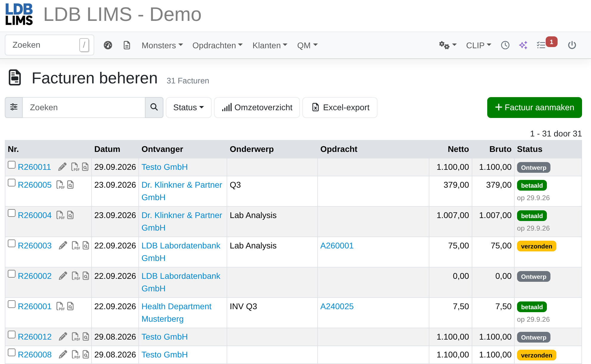Image resolution: width=591 pixels, height=364 pixels.
Task: Edit invoice R260012 with pencil icon
Action: pos(63,337)
